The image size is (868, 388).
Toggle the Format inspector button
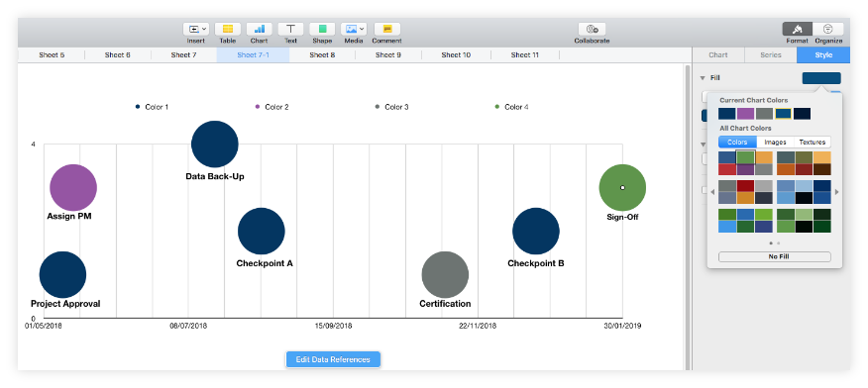[x=797, y=30]
